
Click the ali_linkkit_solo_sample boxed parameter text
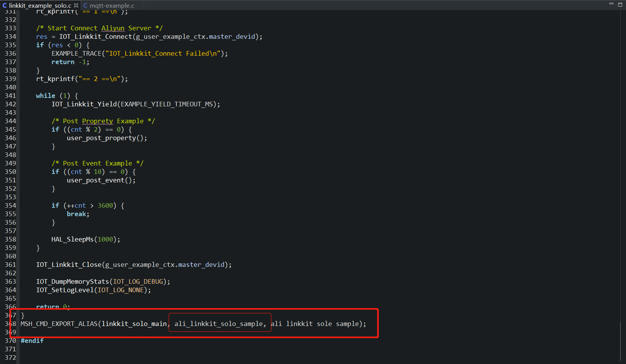pos(219,324)
